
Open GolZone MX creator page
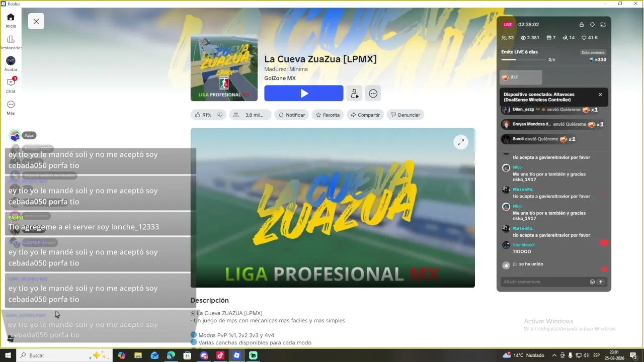tap(280, 78)
